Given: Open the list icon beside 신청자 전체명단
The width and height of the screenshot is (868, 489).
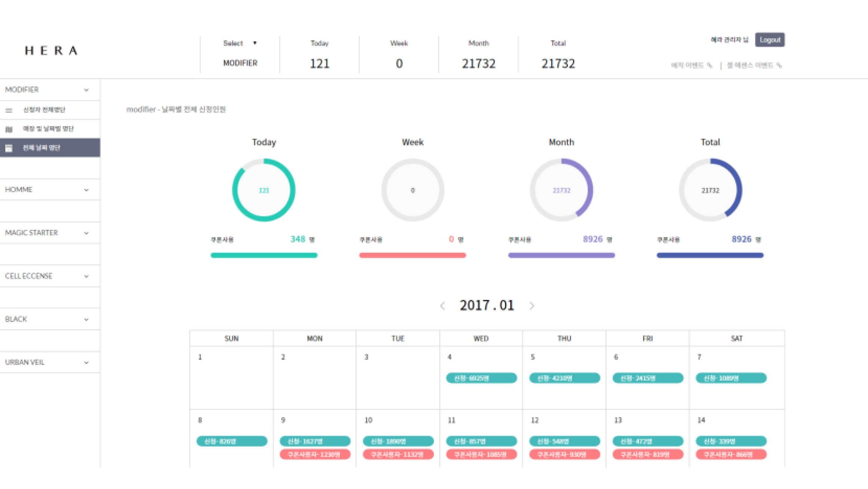Looking at the screenshot, I should [x=9, y=110].
